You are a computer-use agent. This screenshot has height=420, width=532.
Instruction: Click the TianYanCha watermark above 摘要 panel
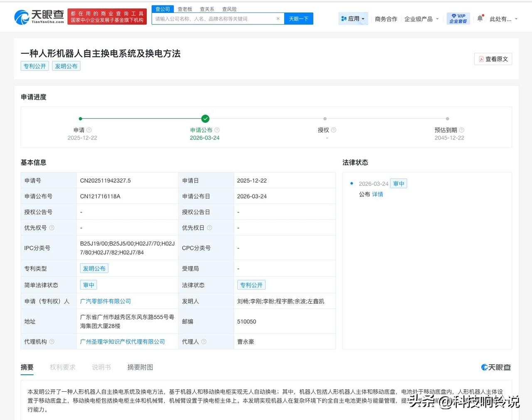click(x=496, y=367)
